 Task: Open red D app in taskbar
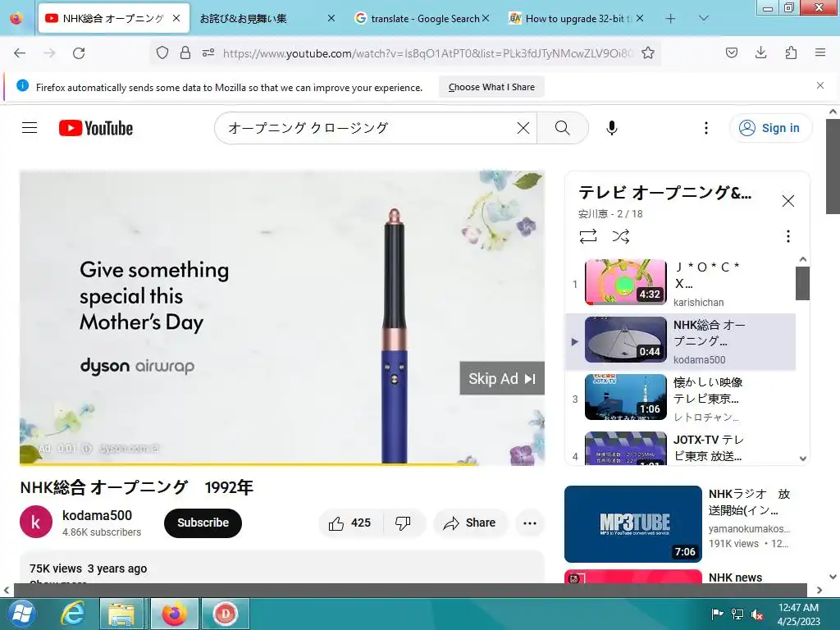(226, 614)
